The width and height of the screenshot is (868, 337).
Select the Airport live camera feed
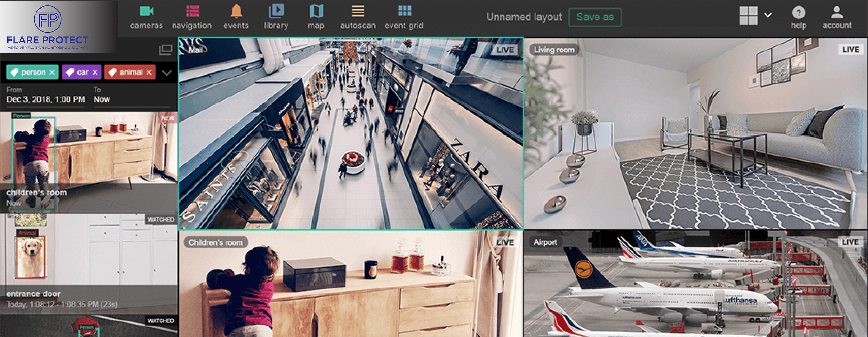(x=695, y=284)
